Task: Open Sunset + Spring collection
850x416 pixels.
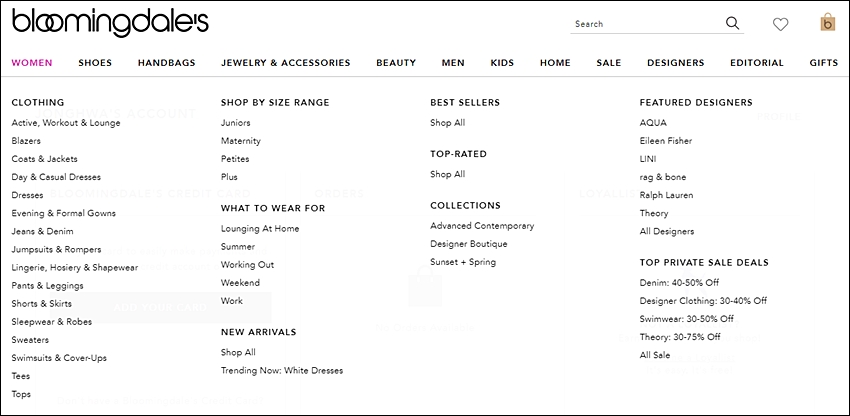Action: 463,262
